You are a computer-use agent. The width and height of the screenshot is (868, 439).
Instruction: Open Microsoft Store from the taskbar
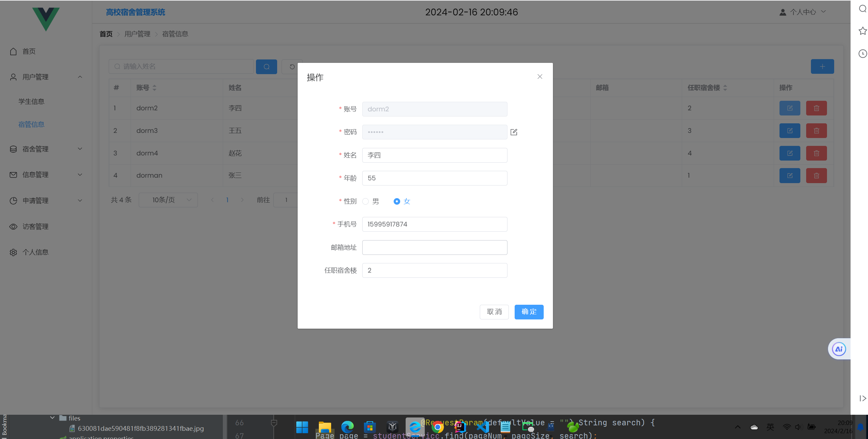coord(370,427)
